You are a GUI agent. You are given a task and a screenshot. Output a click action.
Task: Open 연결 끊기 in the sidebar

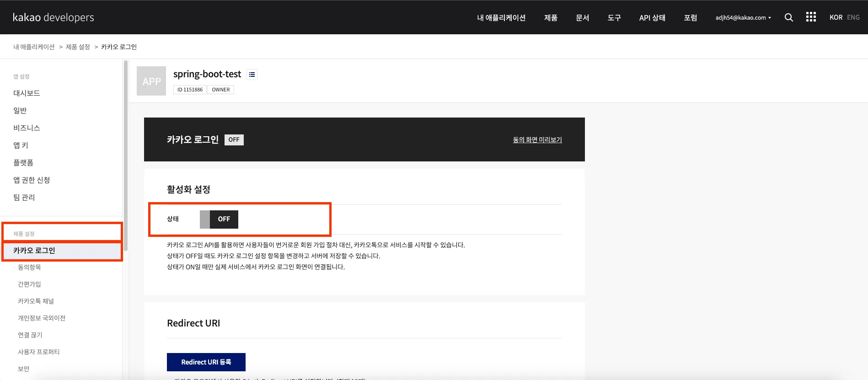point(30,335)
